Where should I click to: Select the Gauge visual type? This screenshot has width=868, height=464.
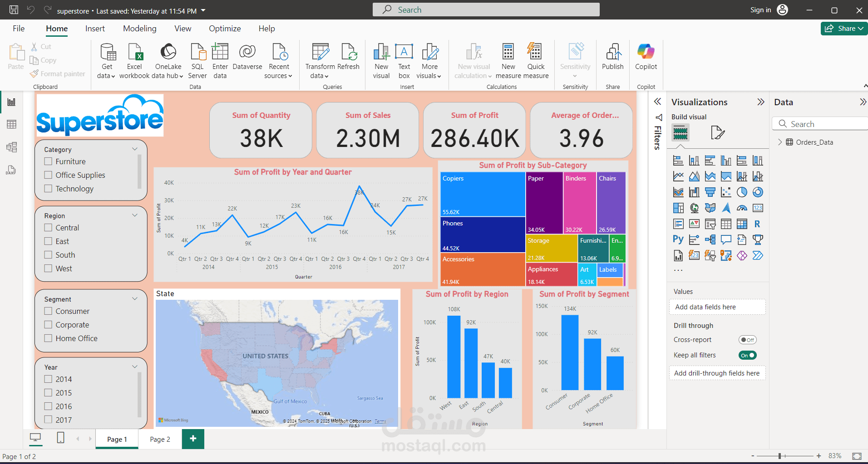(742, 208)
